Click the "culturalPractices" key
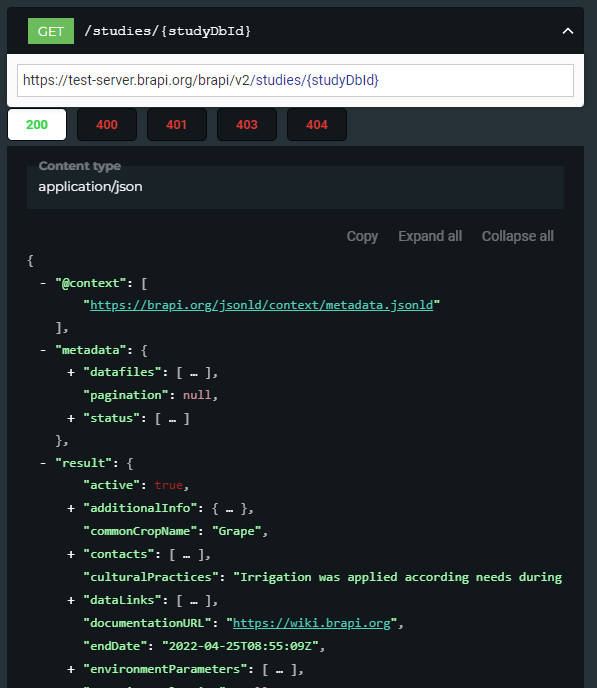This screenshot has height=688, width=597. pyautogui.click(x=151, y=577)
